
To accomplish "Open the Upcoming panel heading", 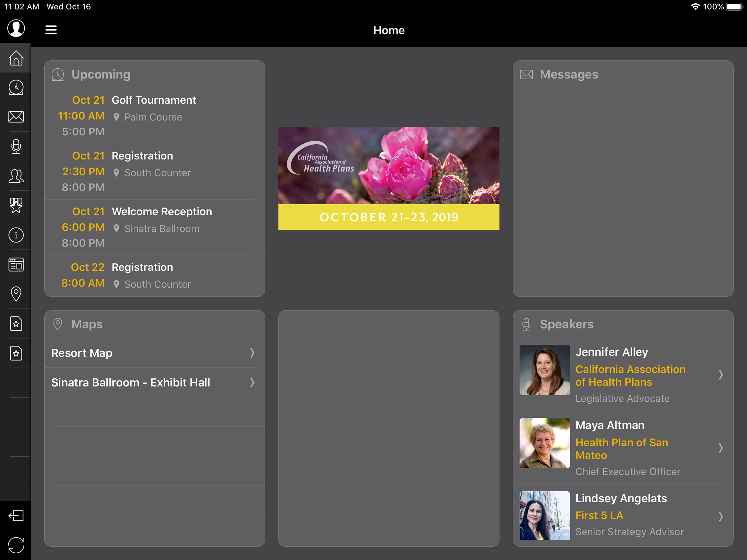I will [x=101, y=75].
